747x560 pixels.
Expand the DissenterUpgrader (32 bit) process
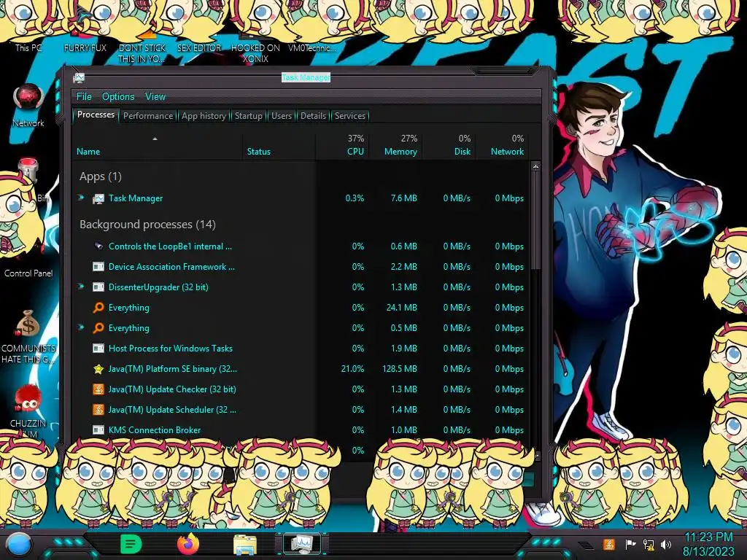(81, 287)
